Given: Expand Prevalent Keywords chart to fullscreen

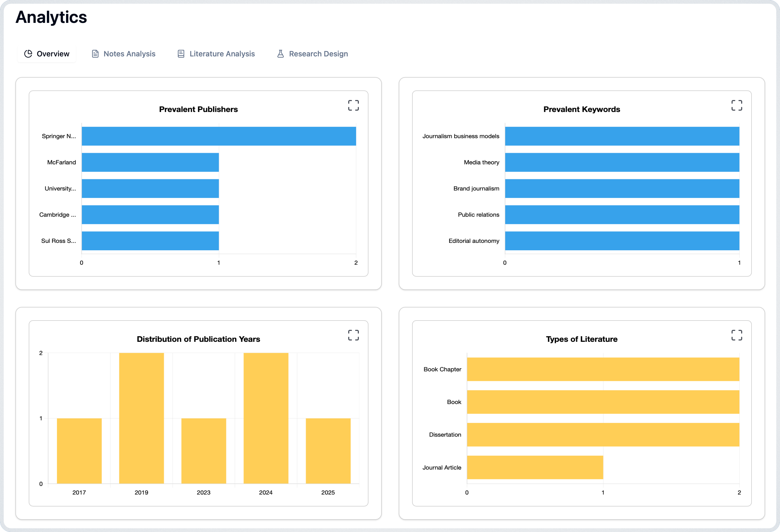Looking at the screenshot, I should point(736,105).
